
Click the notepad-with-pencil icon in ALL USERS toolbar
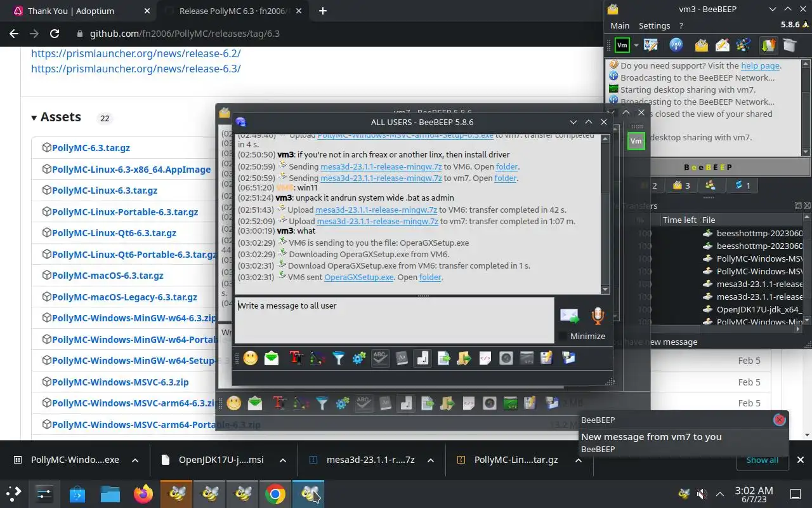tap(547, 358)
